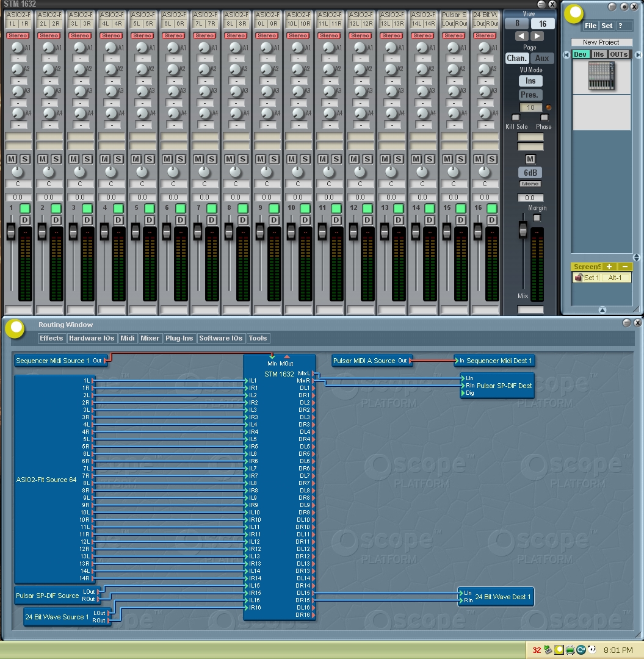644x659 pixels.
Task: Click the master Mix fader handle
Action: point(523,229)
